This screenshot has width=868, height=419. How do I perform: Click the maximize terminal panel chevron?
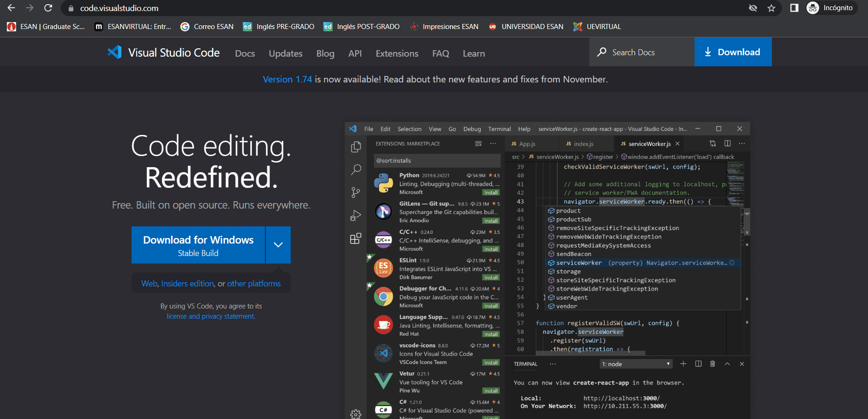[x=727, y=364]
